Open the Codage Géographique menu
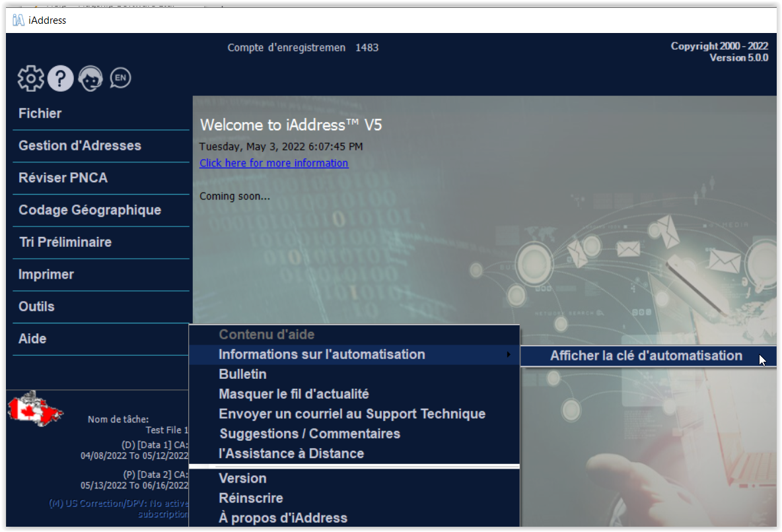This screenshot has width=782, height=532. 101,210
